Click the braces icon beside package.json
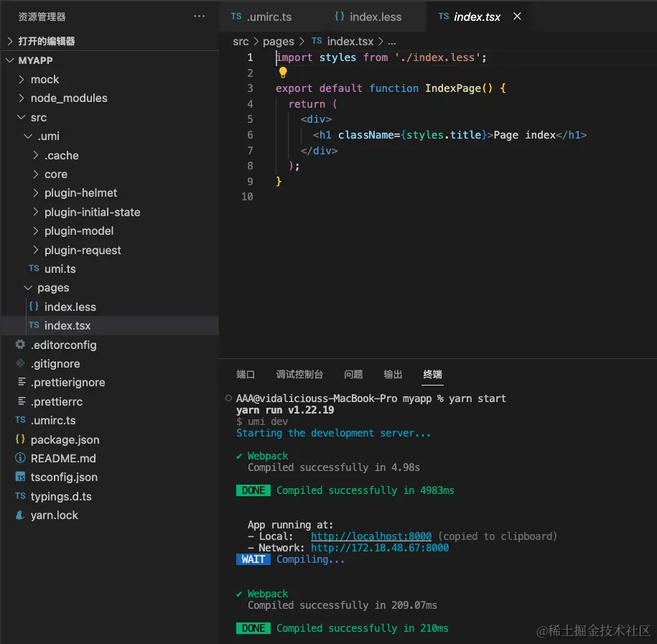 click(20, 439)
